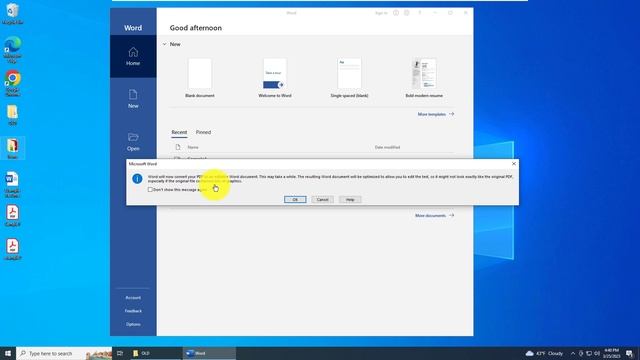Open the Home page in Word sidebar
640x360 pixels.
click(133, 56)
